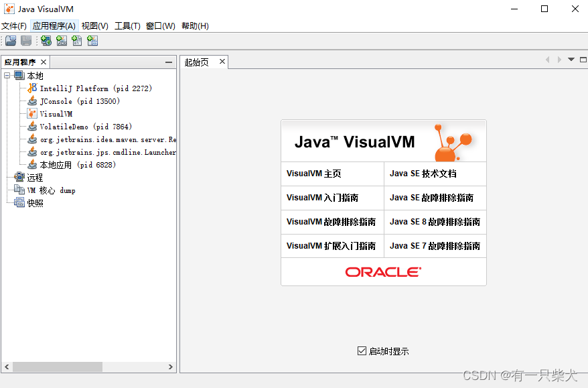588x388 pixels.
Task: Open the VisualVM 主页 link
Action: click(x=314, y=174)
